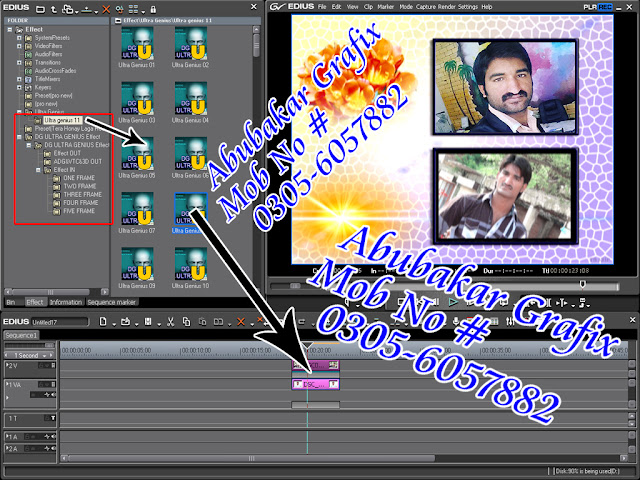Click the add-to-timeline icon in the Effect palette
Viewport: 640px width, 480px height.
[x=87, y=9]
